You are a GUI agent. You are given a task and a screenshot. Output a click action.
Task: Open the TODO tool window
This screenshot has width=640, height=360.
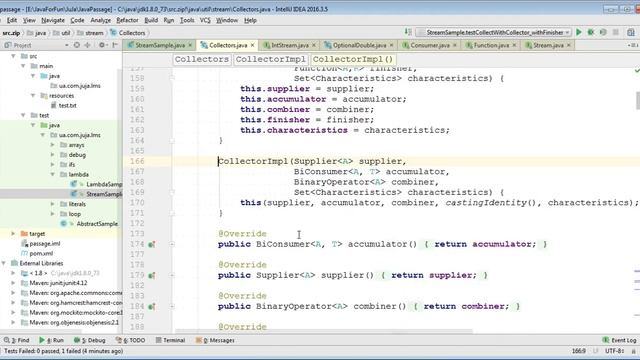(x=130, y=340)
